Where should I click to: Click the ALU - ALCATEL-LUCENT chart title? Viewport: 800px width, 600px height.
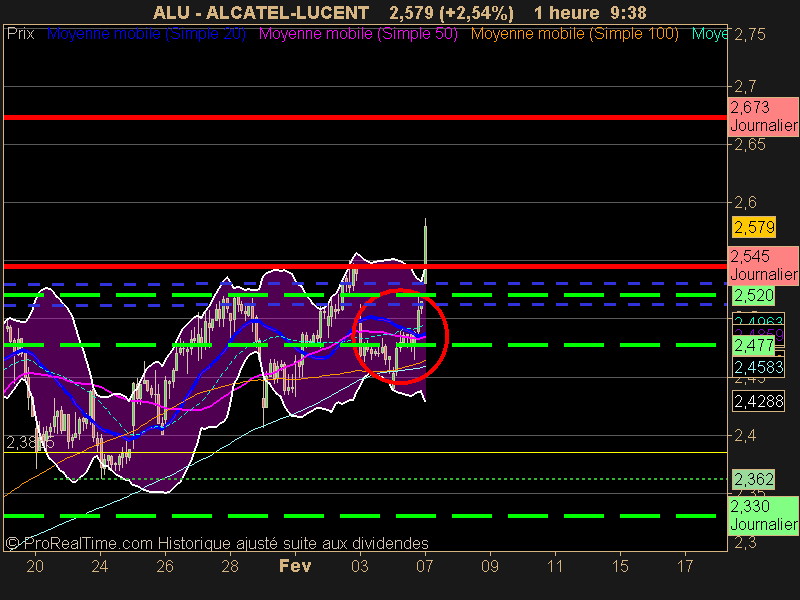coord(261,12)
